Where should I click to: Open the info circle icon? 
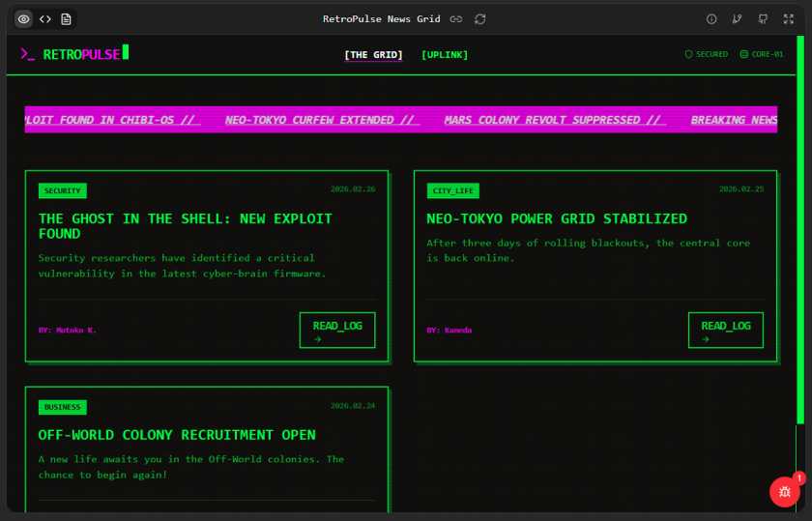(711, 19)
